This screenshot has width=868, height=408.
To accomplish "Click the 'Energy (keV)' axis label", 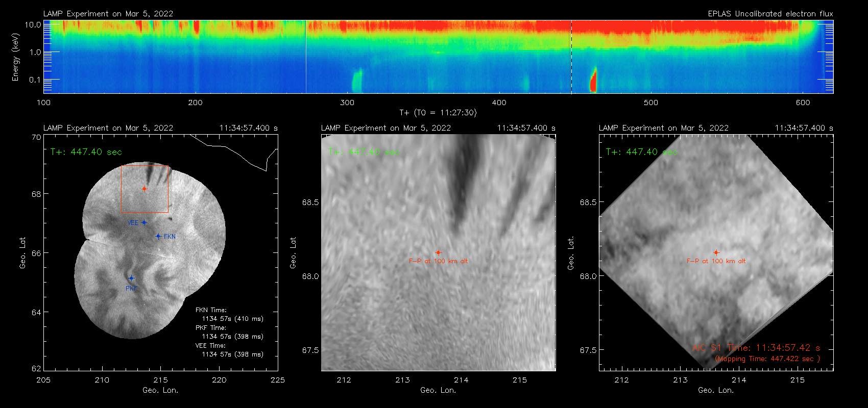I will point(16,57).
